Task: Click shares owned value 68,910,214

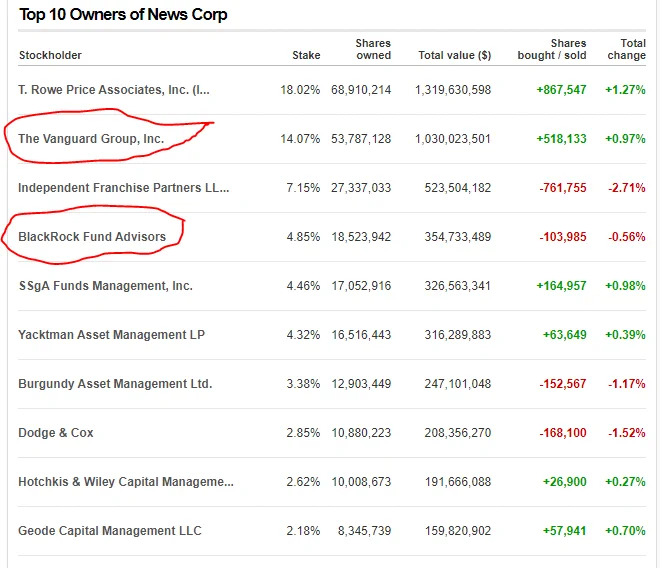Action: (x=361, y=90)
